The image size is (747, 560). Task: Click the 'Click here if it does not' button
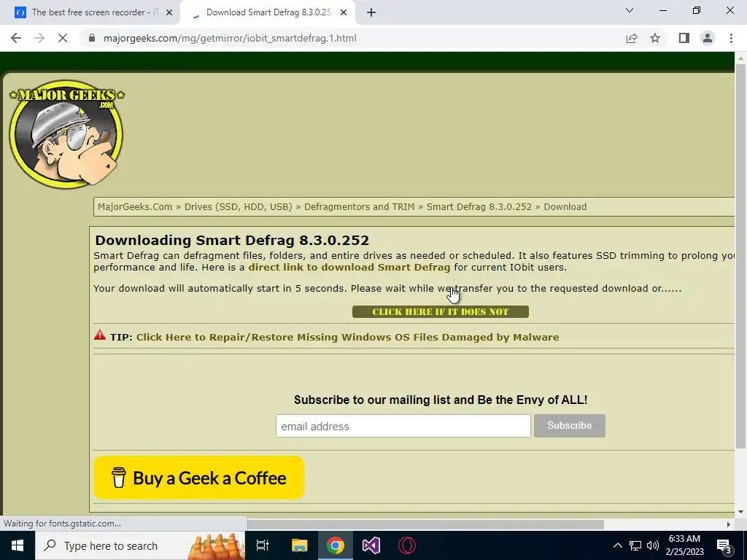(440, 312)
